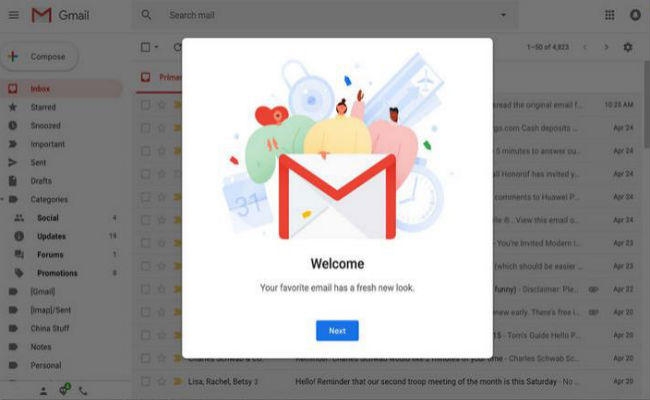Collapse the Categories section in sidebar
Viewport: 650px width, 400px height.
[2, 199]
